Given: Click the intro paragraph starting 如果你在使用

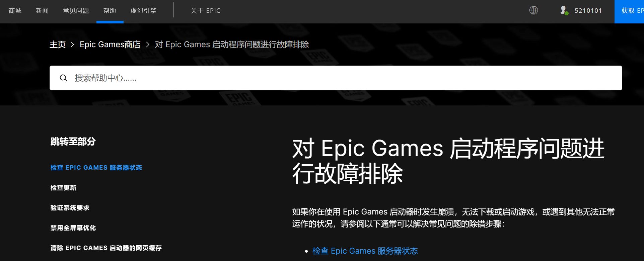Looking at the screenshot, I should click(x=453, y=218).
